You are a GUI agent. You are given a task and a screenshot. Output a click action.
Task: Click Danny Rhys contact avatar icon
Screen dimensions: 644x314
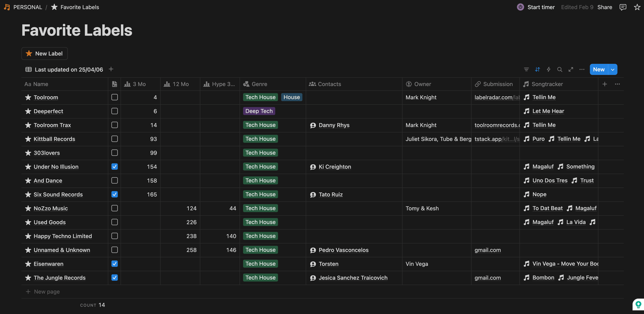(313, 125)
